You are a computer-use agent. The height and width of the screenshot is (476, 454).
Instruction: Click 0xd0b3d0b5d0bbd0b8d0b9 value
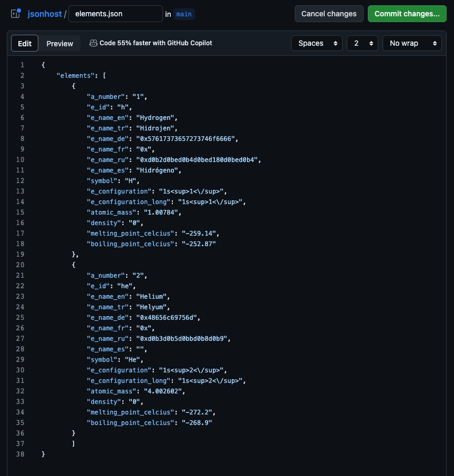tap(182, 339)
